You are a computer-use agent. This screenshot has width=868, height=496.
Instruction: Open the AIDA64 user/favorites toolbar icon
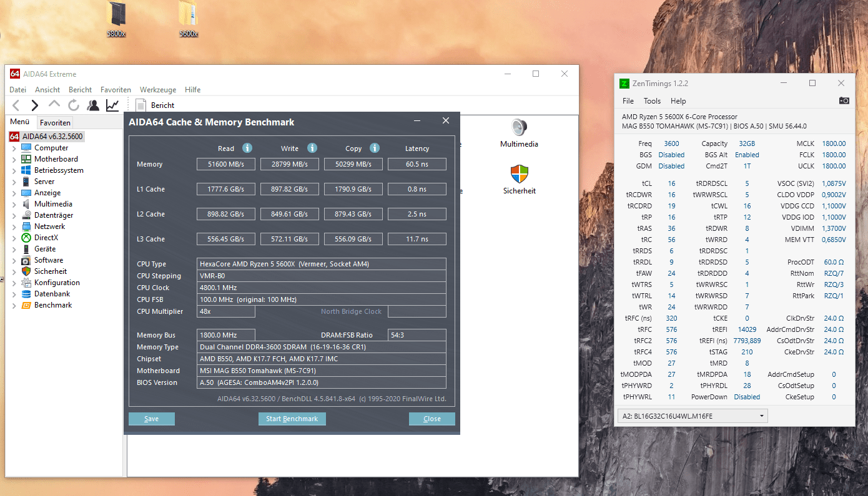pyautogui.click(x=93, y=105)
